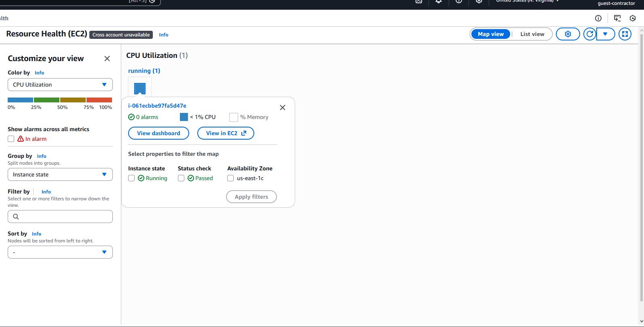Screen dimensions: 644x327
Task: Click the red 75%-100% color legend segment
Action: [x=99, y=100]
